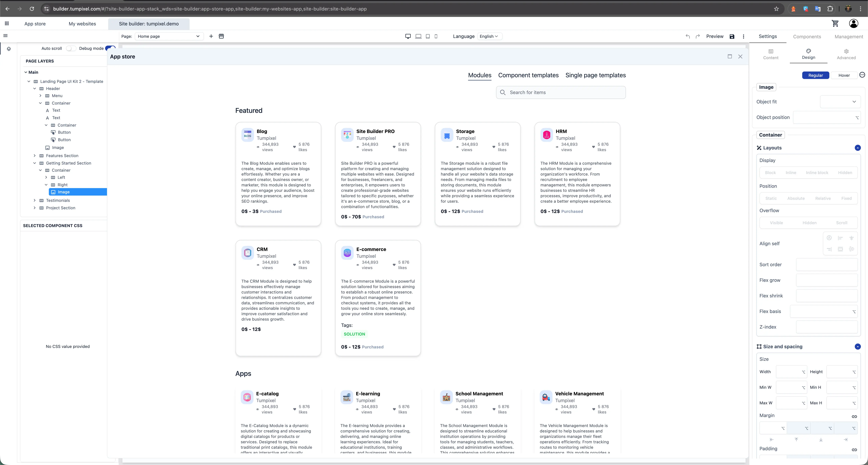This screenshot has width=868, height=465.
Task: Open the page layers panel icon
Action: [x=9, y=48]
